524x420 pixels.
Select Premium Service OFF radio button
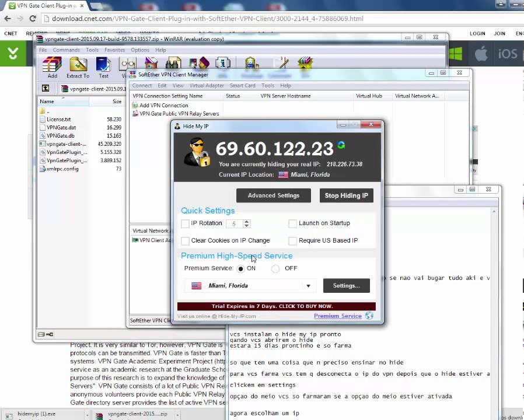[x=275, y=269]
